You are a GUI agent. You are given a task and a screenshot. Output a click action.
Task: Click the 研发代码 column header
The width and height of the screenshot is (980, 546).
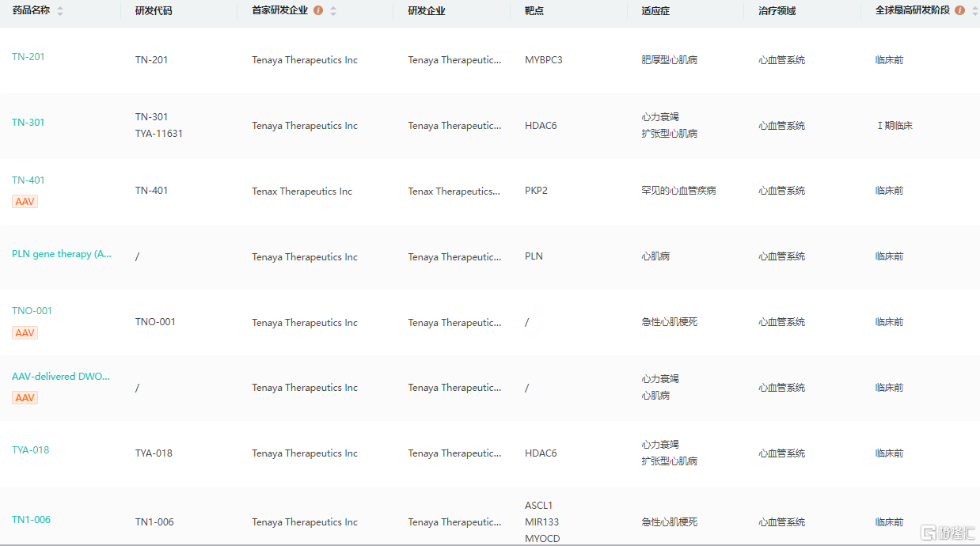pos(154,11)
